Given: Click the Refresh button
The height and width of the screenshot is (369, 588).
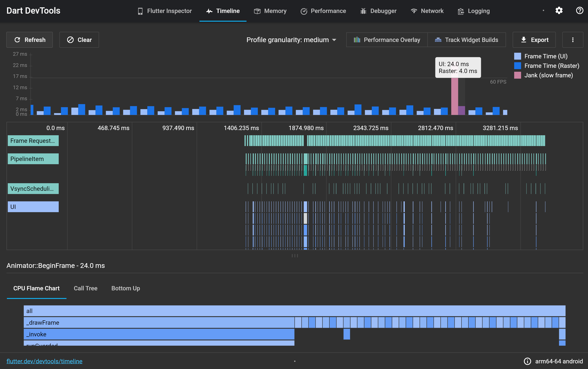Looking at the screenshot, I should [30, 40].
